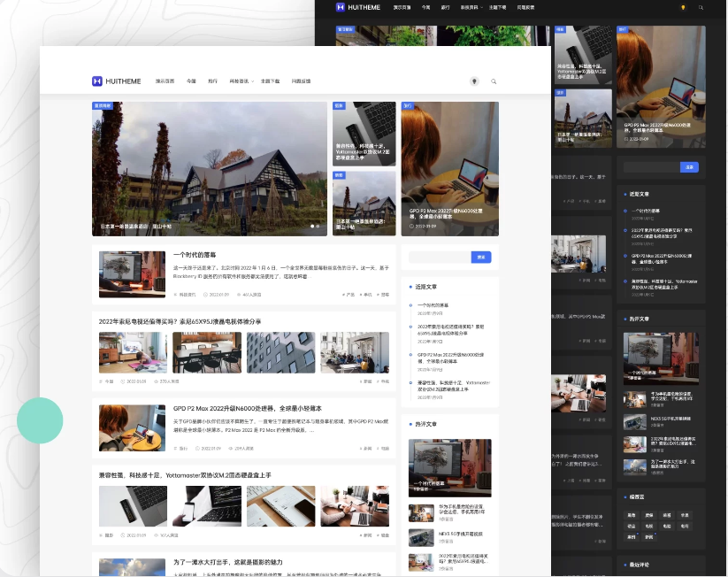Open 演示页面 in the dark window nav
The height and width of the screenshot is (577, 728).
(402, 7)
